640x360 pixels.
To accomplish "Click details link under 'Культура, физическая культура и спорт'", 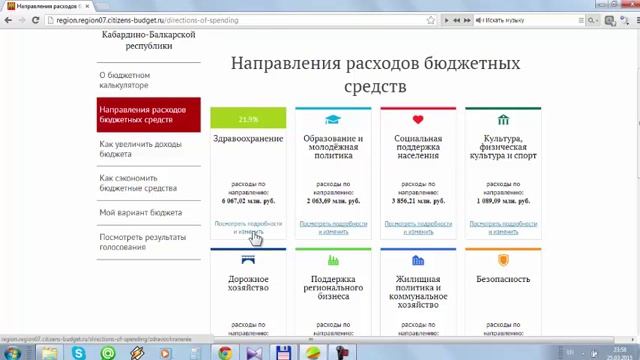I will click(503, 228).
